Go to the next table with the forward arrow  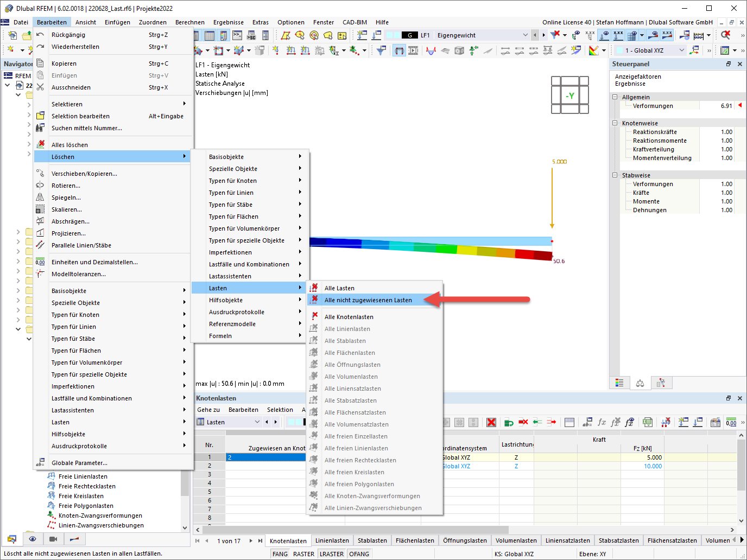(x=251, y=540)
